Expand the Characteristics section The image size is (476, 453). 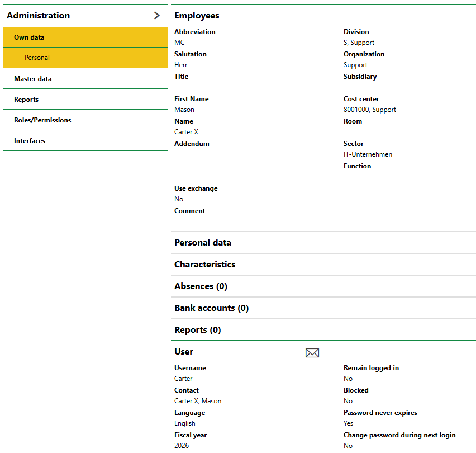tap(323, 265)
